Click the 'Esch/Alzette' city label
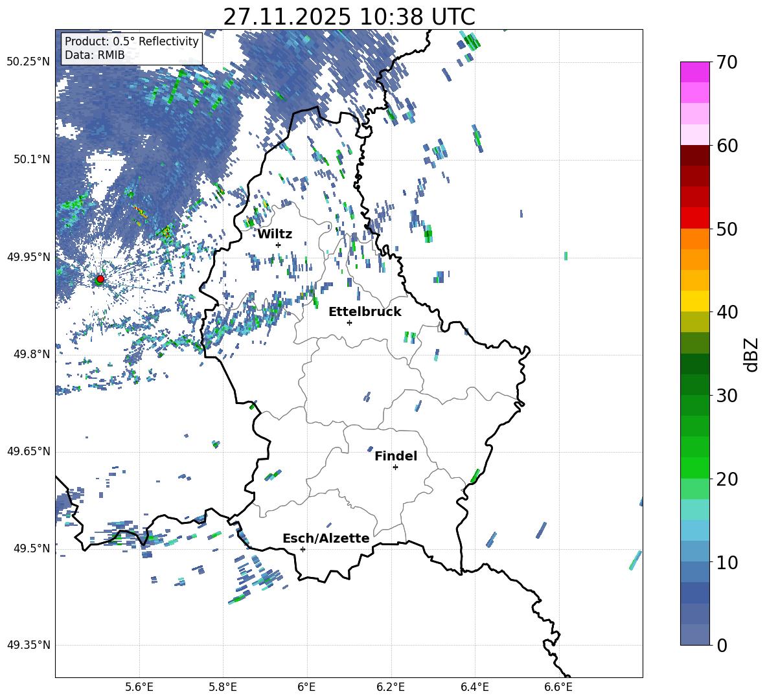 [x=326, y=539]
